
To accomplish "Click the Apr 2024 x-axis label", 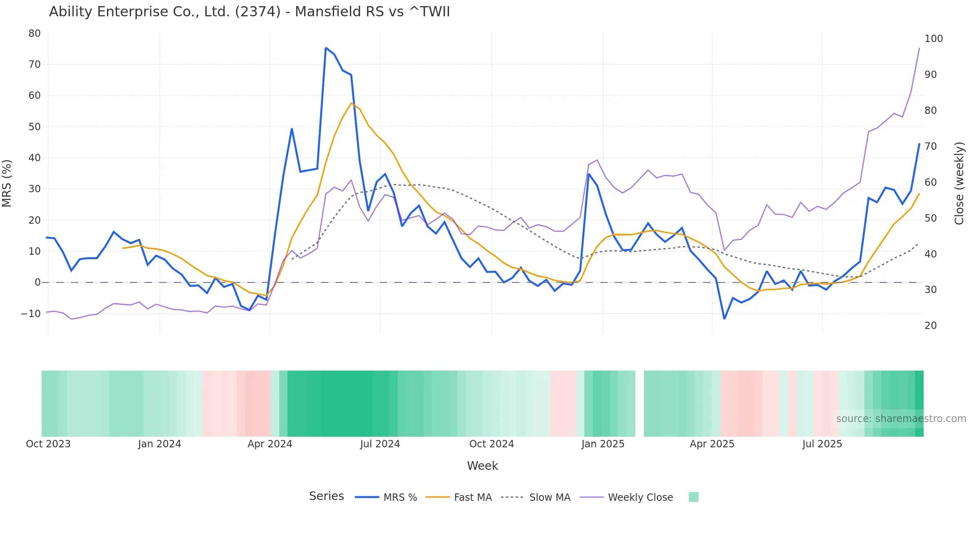I will [x=270, y=444].
